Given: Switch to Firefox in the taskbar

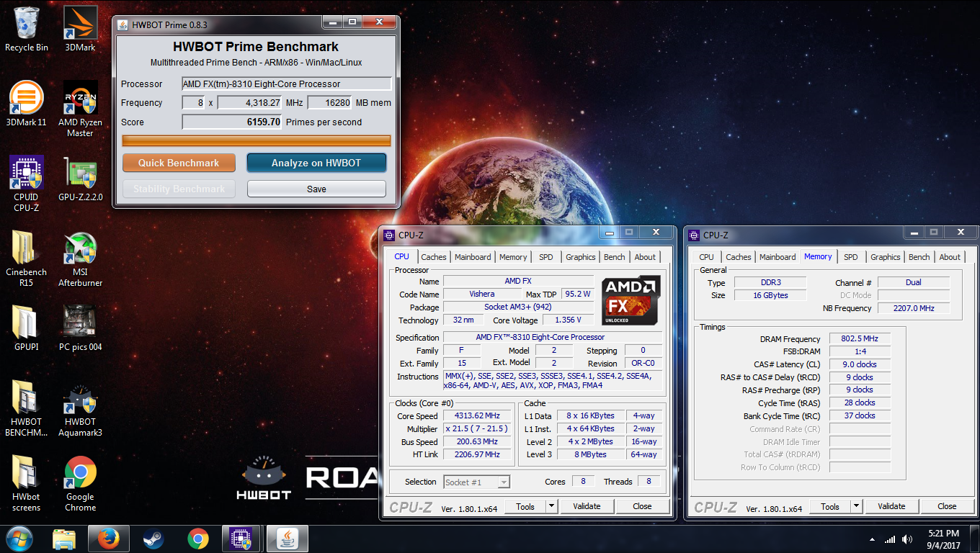Looking at the screenshot, I should coord(108,539).
